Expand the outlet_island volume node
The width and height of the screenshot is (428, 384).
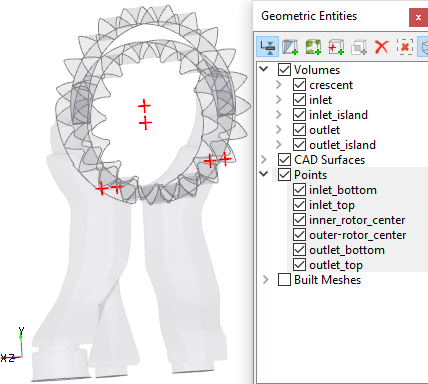pos(279,145)
